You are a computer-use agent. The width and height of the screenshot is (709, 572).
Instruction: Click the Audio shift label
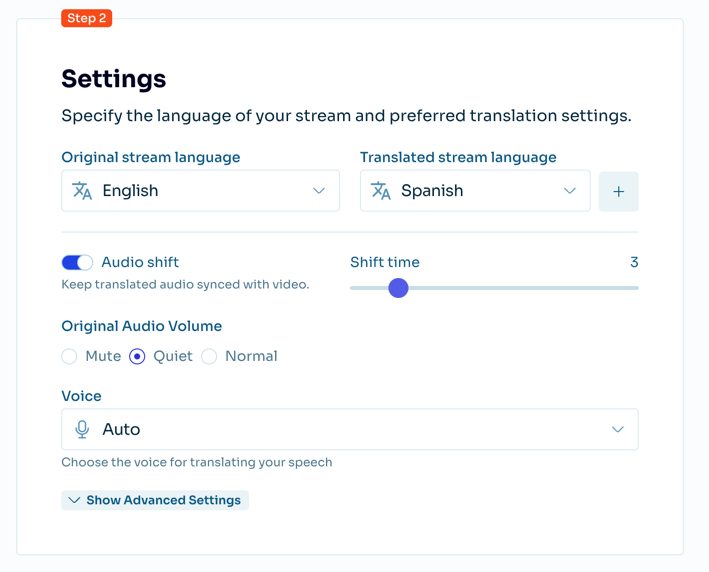(140, 262)
